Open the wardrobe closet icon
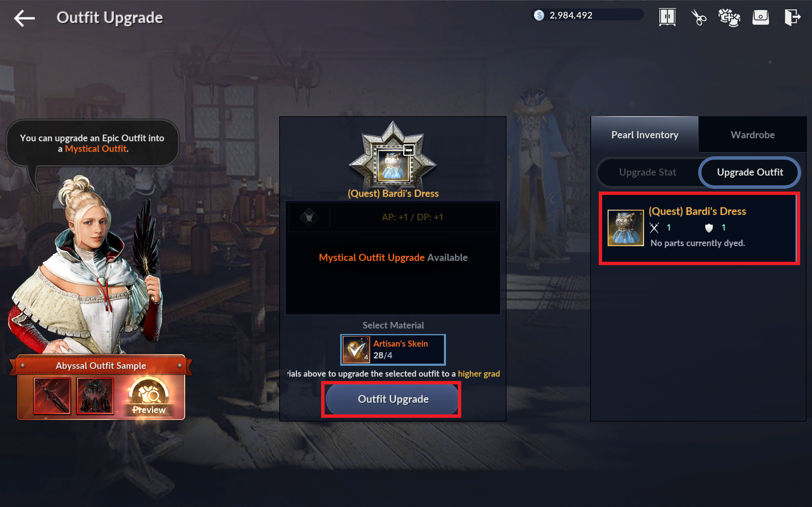The image size is (812, 507). [x=667, y=17]
